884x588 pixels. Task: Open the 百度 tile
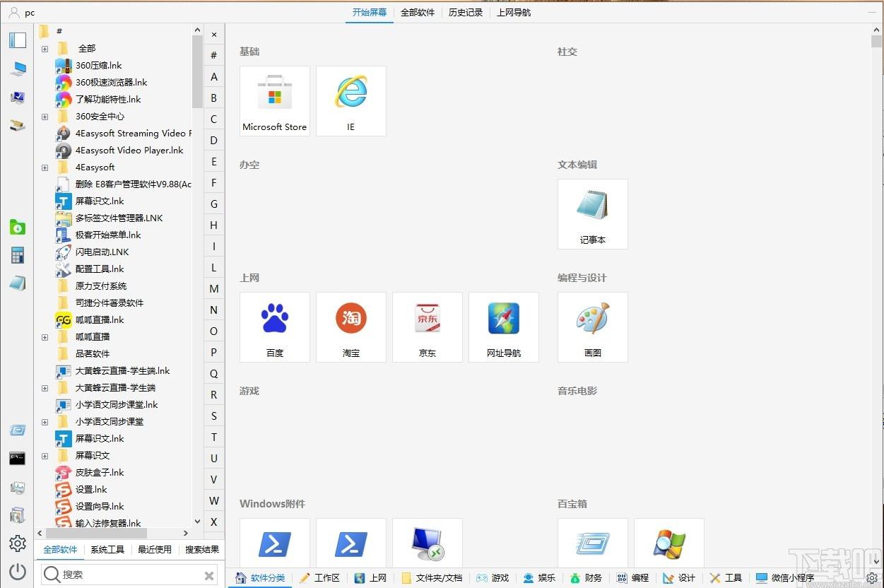275,327
